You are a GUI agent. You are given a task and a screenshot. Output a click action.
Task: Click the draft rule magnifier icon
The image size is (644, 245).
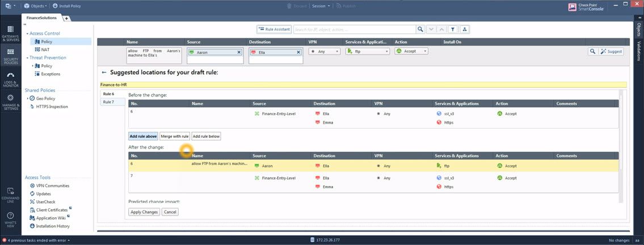(592, 51)
